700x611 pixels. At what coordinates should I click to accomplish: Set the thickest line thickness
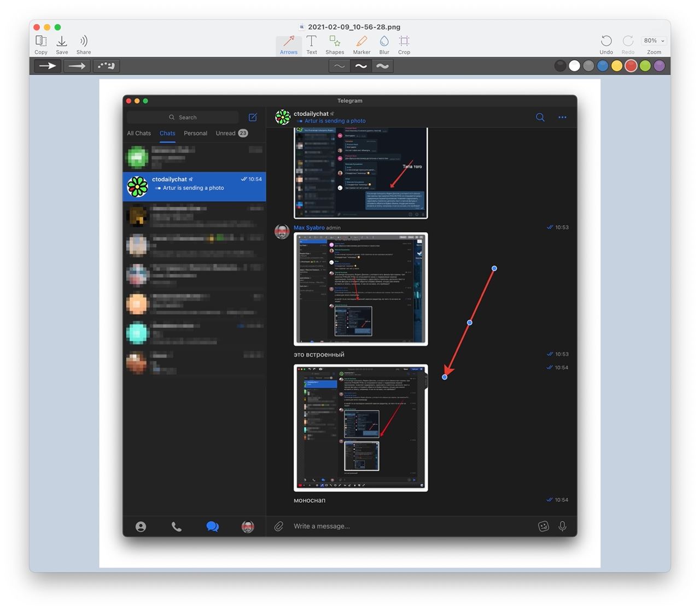[x=382, y=66]
